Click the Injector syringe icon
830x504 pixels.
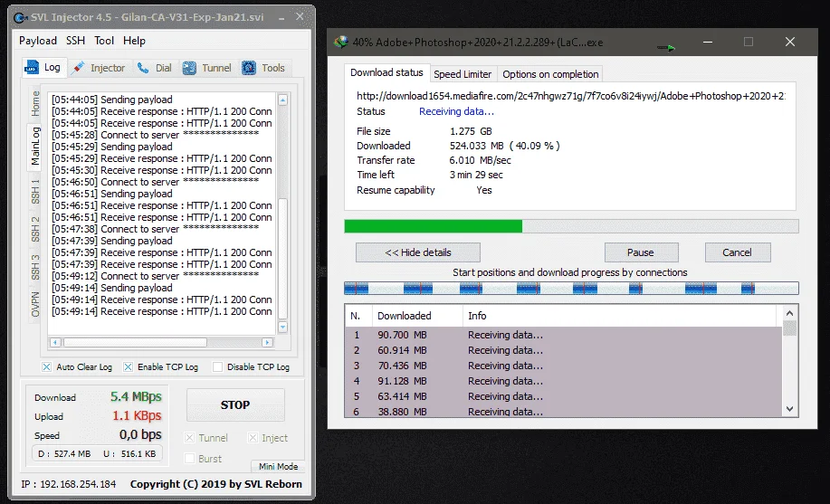pos(79,68)
